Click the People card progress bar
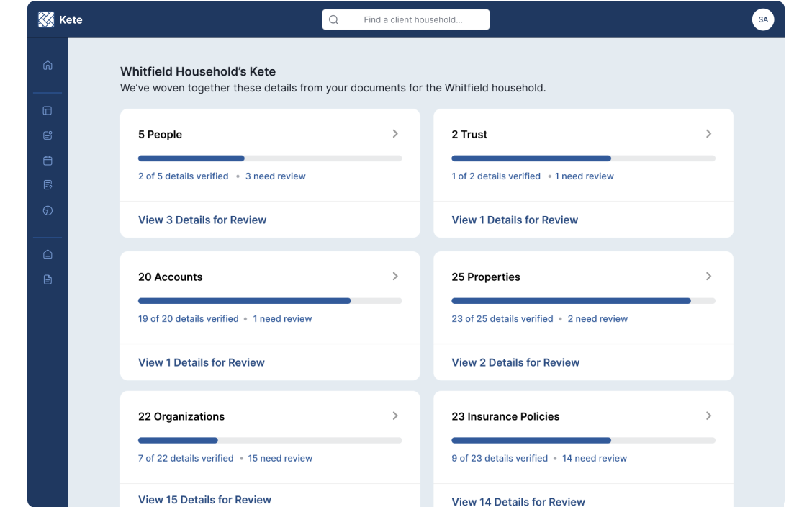The width and height of the screenshot is (812, 507). pyautogui.click(x=270, y=158)
